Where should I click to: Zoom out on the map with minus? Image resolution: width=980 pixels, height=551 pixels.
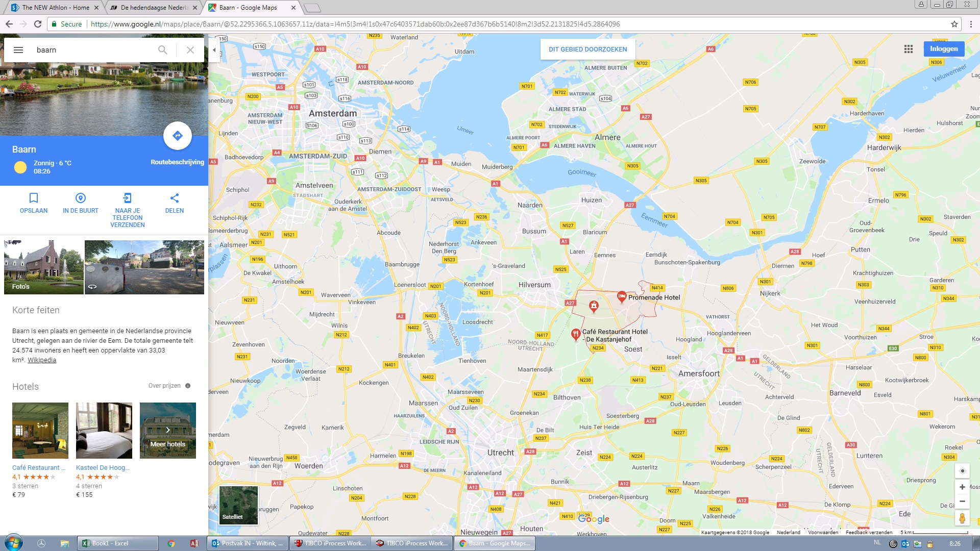click(x=962, y=502)
